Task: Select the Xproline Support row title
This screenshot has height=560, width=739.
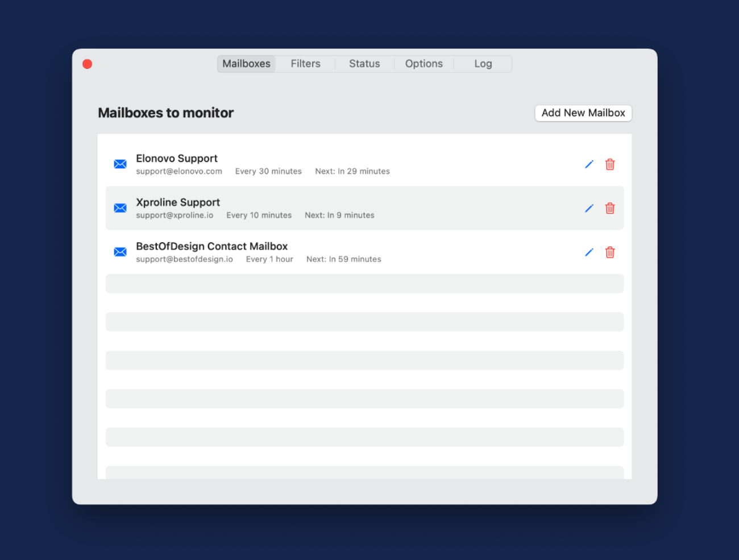Action: (x=178, y=202)
